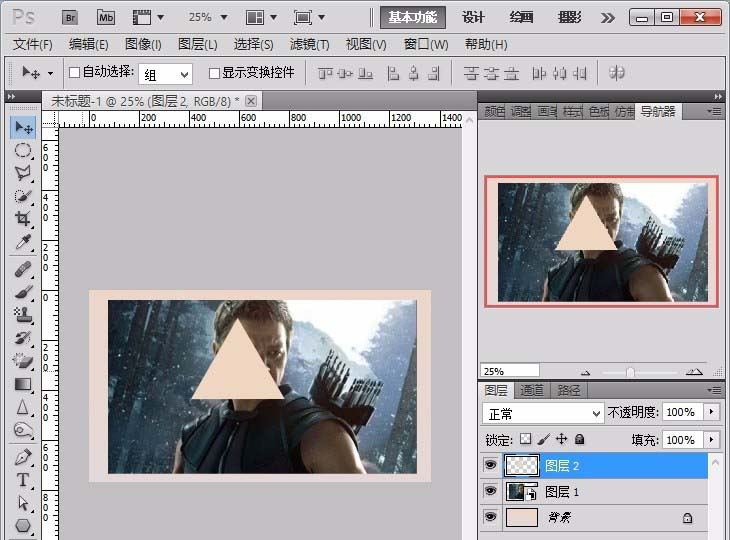This screenshot has width=730, height=540.
Task: Click the navigator zoom slider
Action: 630,371
